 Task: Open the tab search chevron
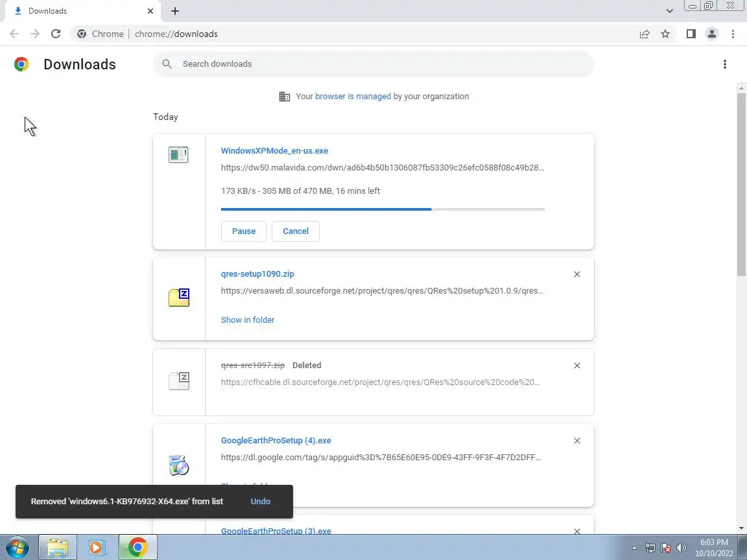click(x=669, y=11)
